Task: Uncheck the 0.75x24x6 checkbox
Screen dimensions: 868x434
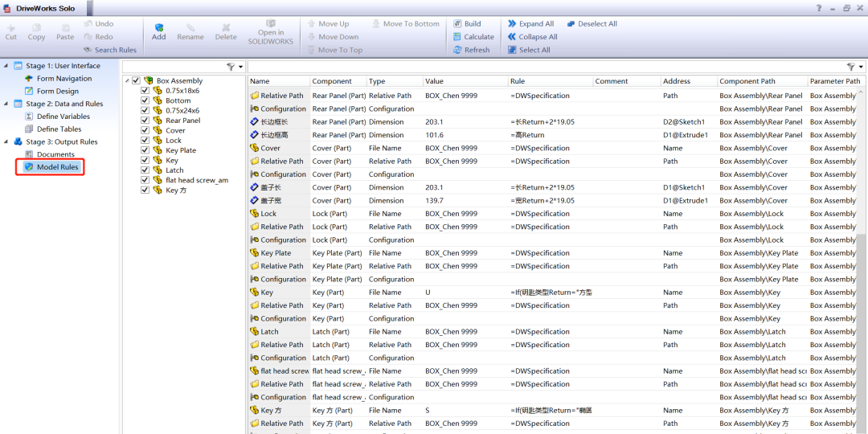Action: click(x=145, y=110)
